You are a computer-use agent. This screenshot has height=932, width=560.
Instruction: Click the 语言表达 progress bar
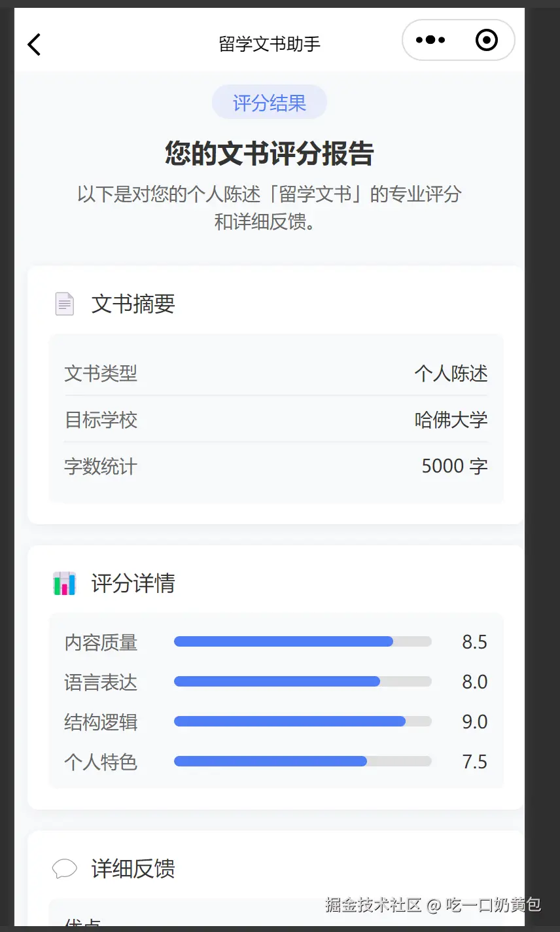click(x=302, y=682)
